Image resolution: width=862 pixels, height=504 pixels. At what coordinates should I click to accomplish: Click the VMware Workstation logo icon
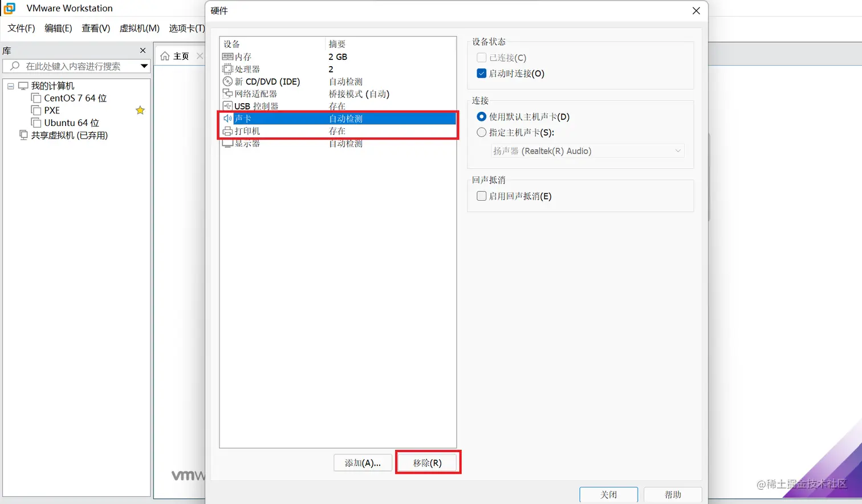10,8
